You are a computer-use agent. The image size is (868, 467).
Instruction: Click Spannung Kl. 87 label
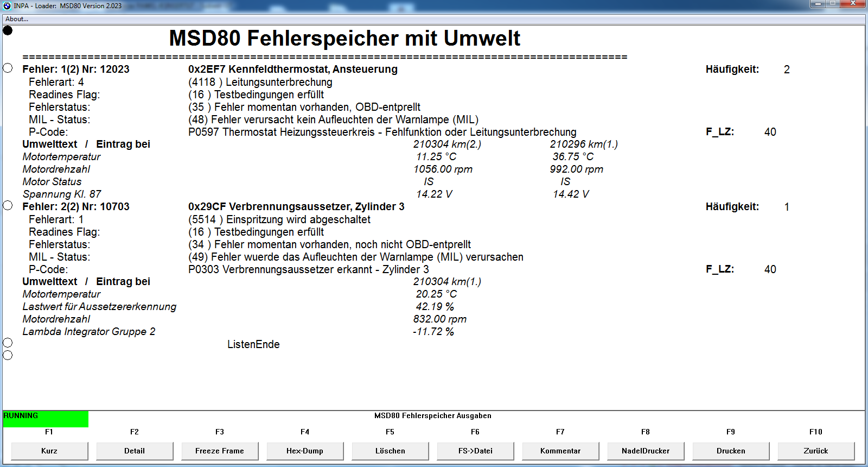click(x=62, y=194)
